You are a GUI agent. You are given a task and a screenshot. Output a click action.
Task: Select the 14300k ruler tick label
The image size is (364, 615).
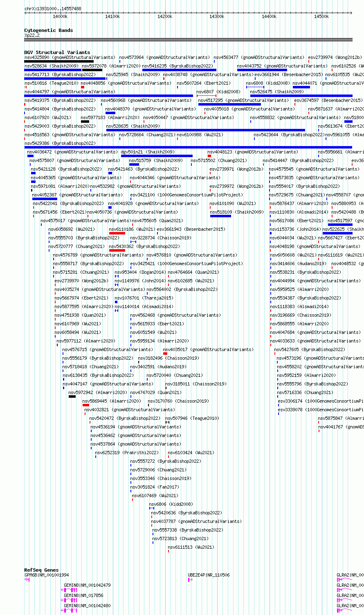pos(217,16)
